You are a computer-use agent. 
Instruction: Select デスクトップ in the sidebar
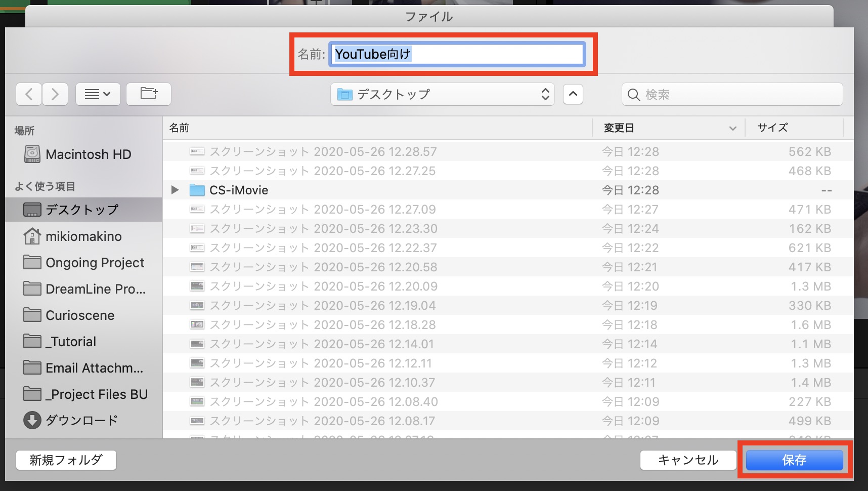pyautogui.click(x=83, y=210)
